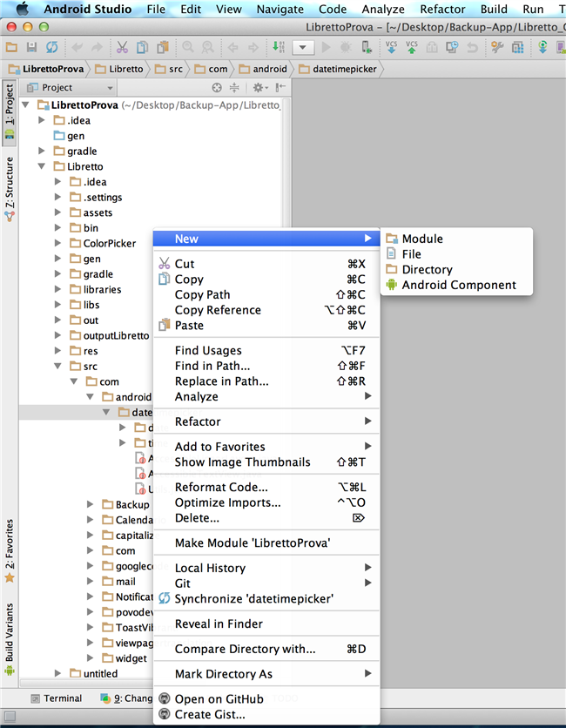
Task: Open the Refactor submenu in context menu
Action: (x=266, y=421)
